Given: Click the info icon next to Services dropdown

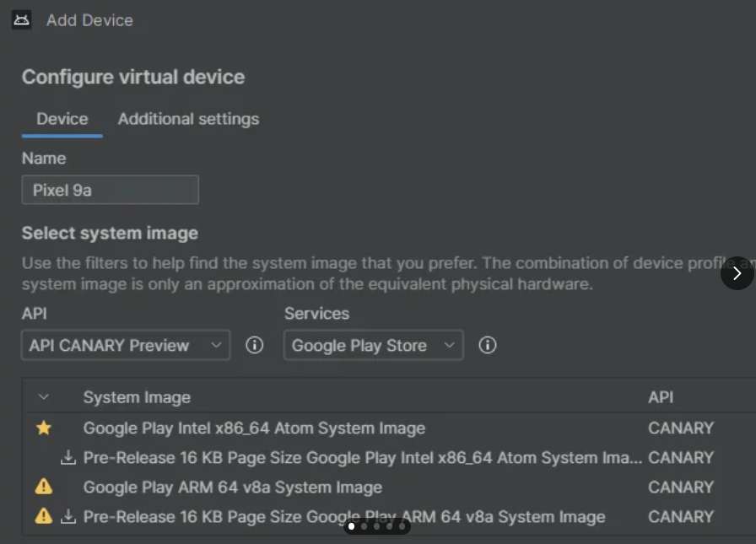Looking at the screenshot, I should click(487, 346).
